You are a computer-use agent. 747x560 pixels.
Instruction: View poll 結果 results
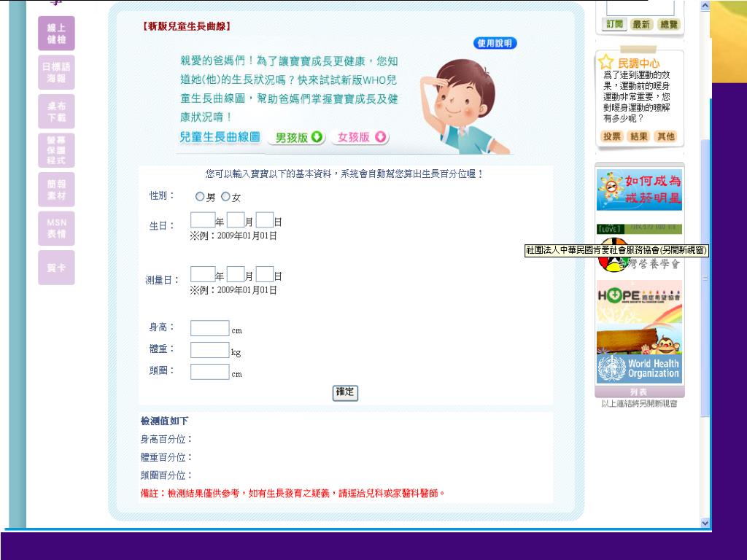tap(639, 136)
